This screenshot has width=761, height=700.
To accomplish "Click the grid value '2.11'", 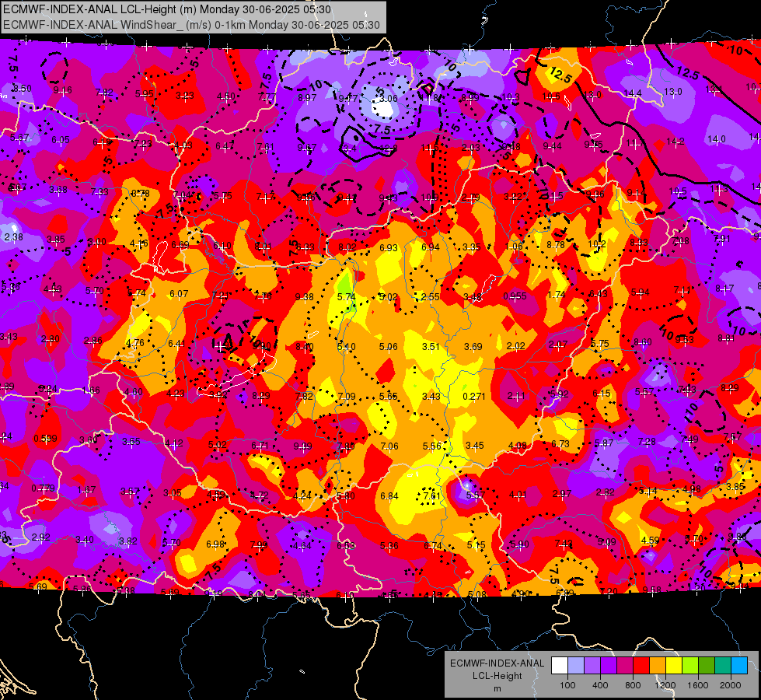I will tap(516, 396).
